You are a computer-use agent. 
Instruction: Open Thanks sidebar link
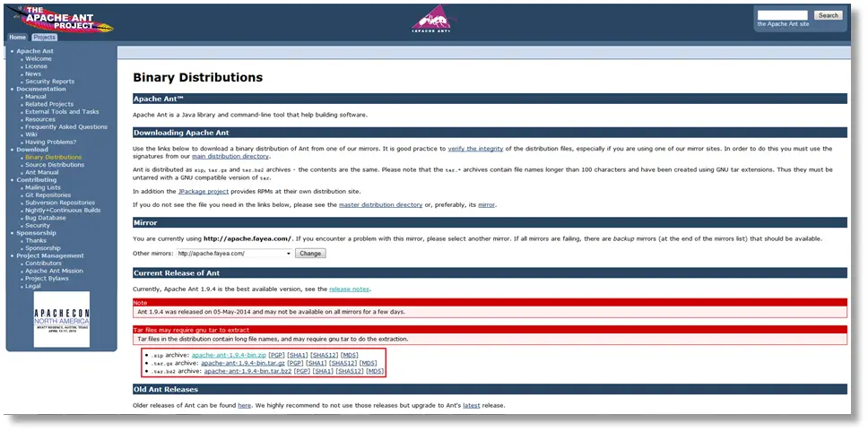[x=36, y=240]
